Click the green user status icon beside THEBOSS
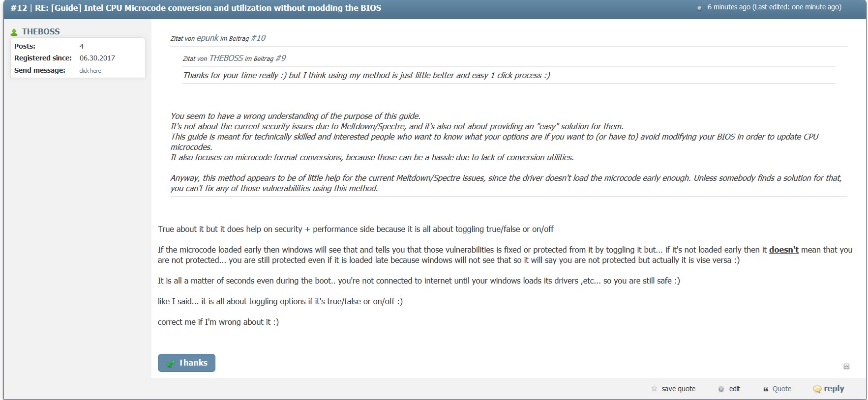 coord(14,32)
